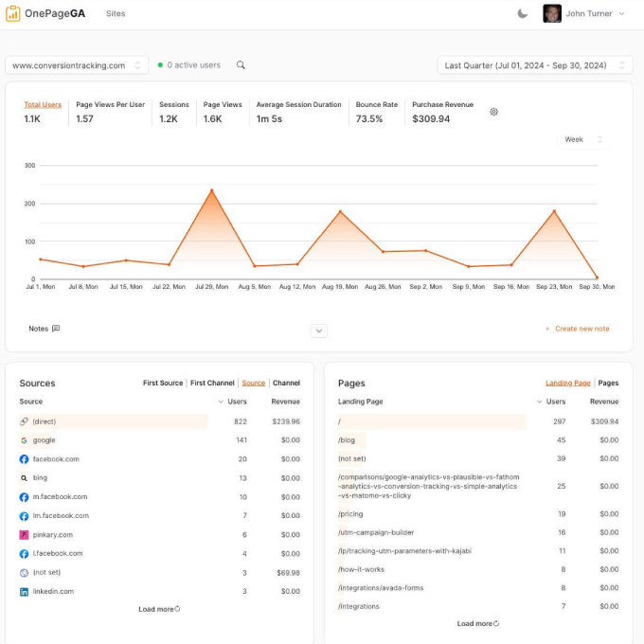
Task: Open metrics settings gear icon
Action: click(x=493, y=112)
